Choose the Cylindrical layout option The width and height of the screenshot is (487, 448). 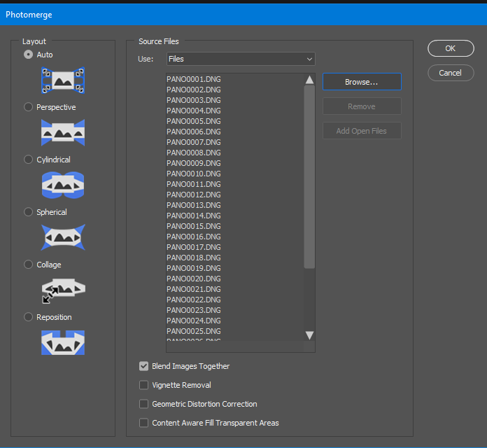click(x=29, y=160)
